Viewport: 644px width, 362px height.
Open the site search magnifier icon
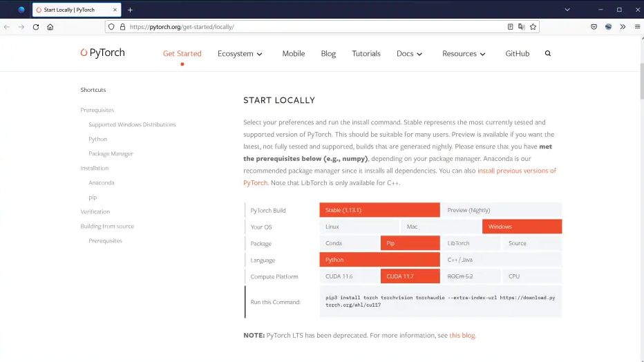tap(548, 53)
